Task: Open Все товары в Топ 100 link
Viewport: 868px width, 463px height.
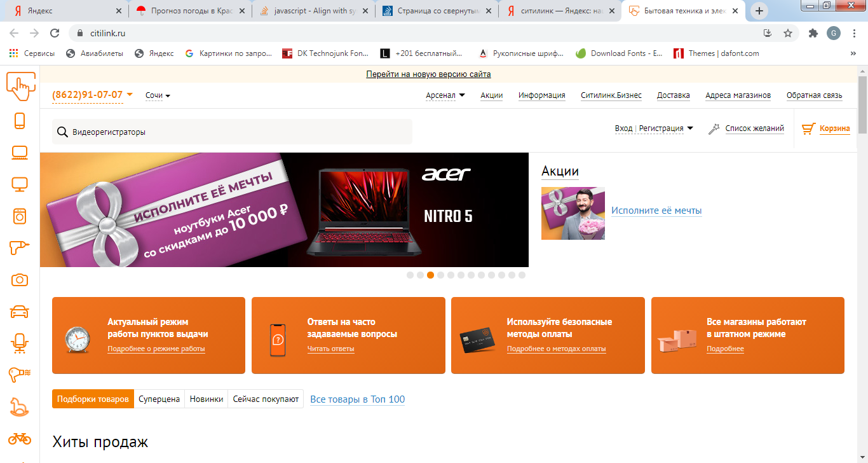Action: [x=357, y=399]
